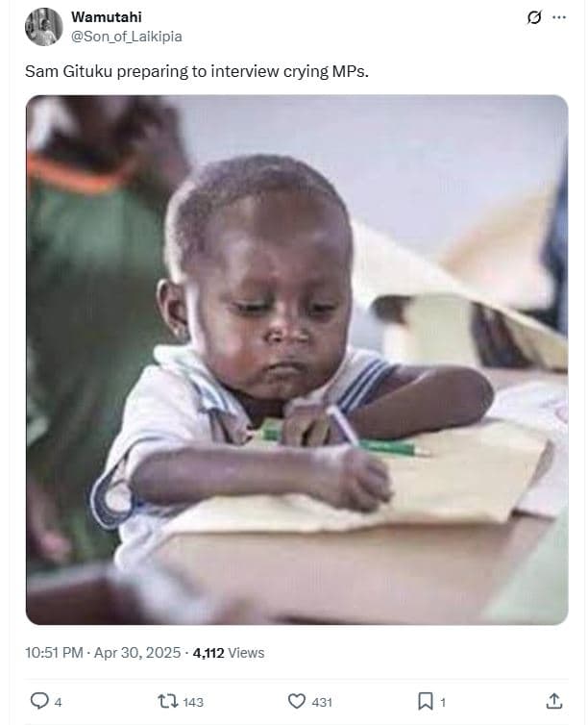Bookmark this post
Screen dimensions: 588x725
(425, 701)
